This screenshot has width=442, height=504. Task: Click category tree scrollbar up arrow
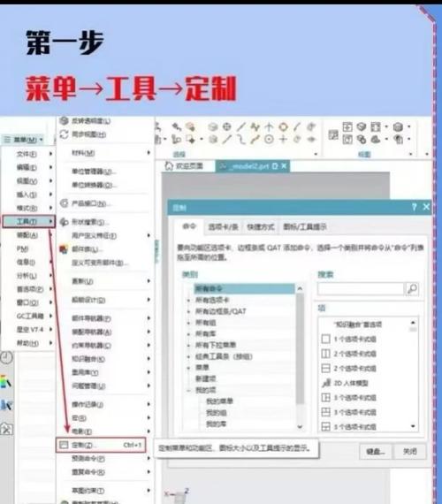pyautogui.click(x=300, y=288)
